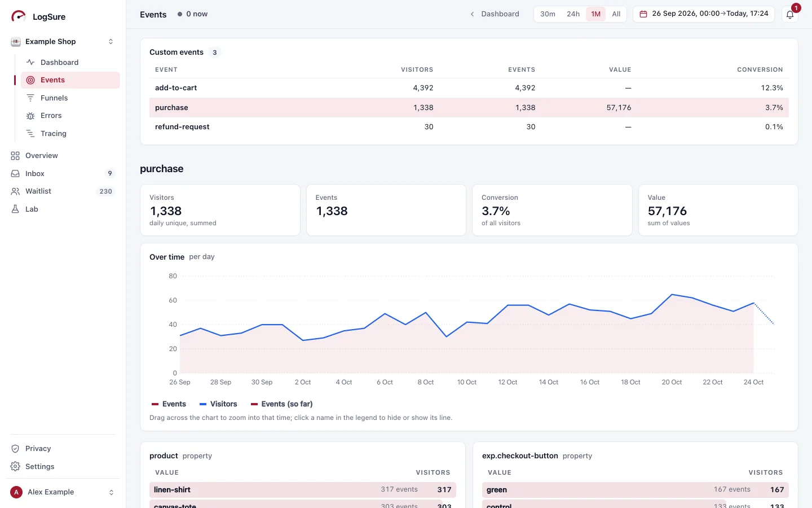
Task: Select the All time range
Action: coord(616,14)
